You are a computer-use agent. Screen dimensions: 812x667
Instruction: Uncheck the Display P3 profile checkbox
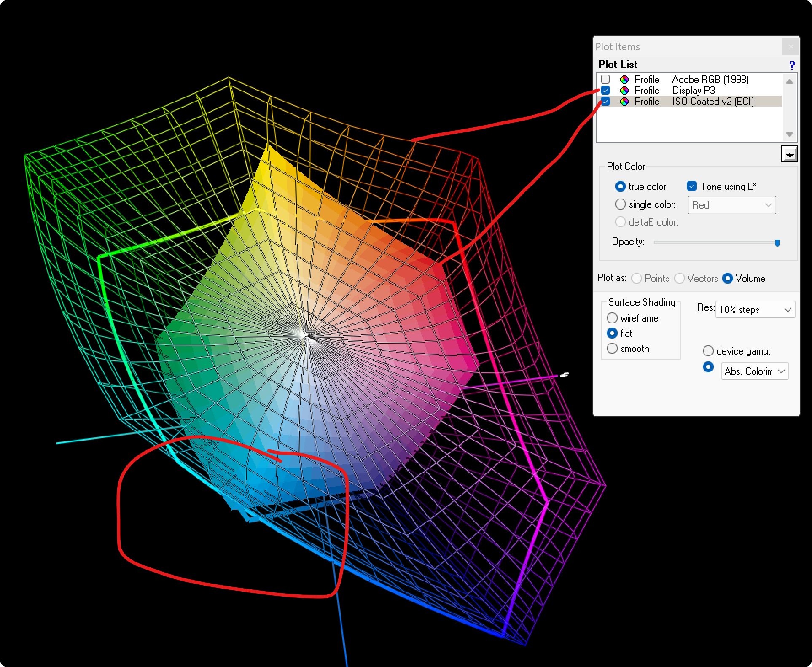coord(606,90)
